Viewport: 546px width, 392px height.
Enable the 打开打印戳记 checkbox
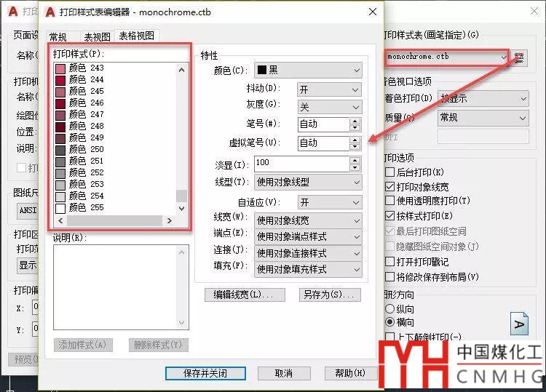click(390, 262)
